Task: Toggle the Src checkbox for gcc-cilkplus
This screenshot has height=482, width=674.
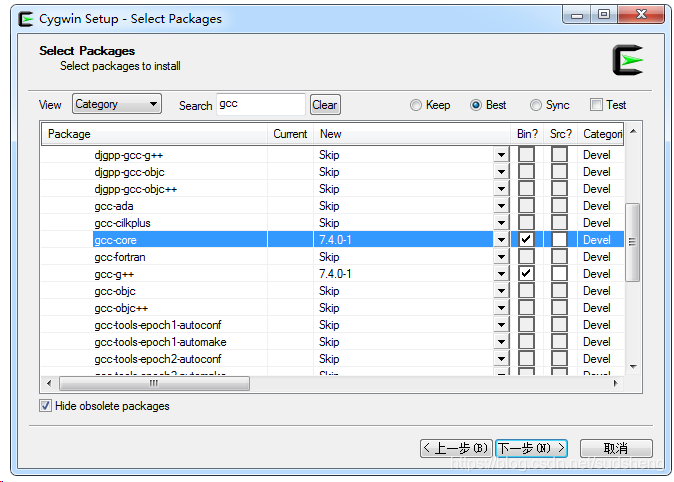Action: tap(559, 223)
